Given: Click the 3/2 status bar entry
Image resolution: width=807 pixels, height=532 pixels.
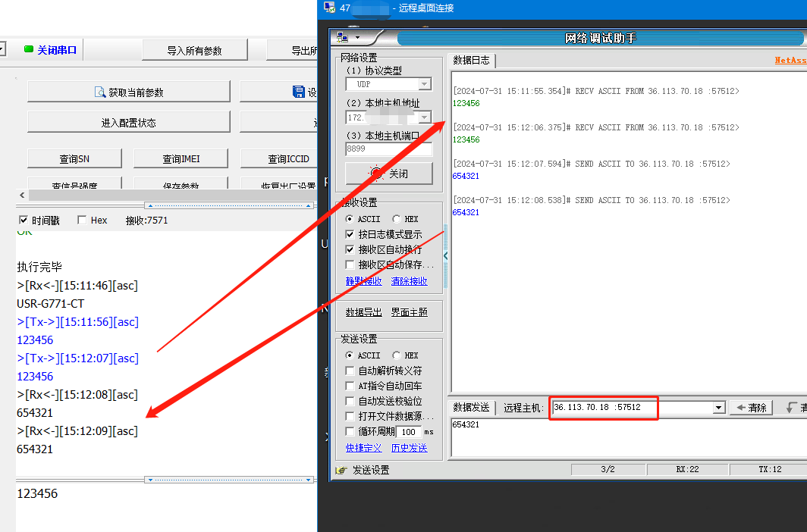Looking at the screenshot, I should (x=608, y=469).
